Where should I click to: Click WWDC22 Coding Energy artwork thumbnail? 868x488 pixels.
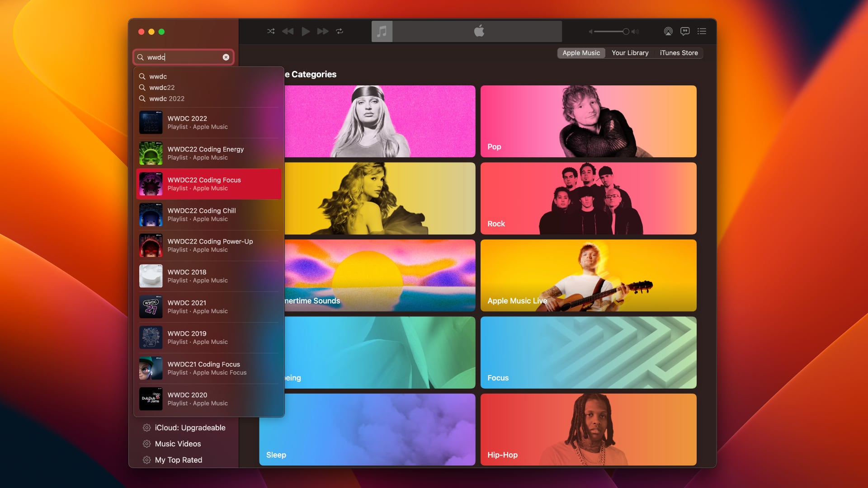151,153
